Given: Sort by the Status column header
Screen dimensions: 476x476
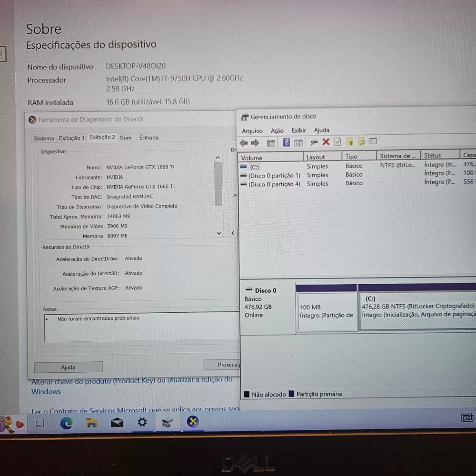Looking at the screenshot, I should click(440, 155).
